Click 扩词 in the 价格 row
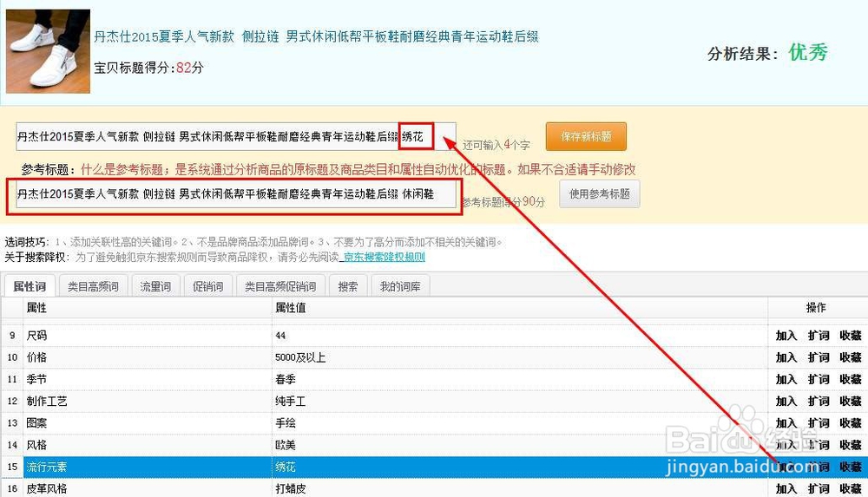868x497 pixels. 819,357
